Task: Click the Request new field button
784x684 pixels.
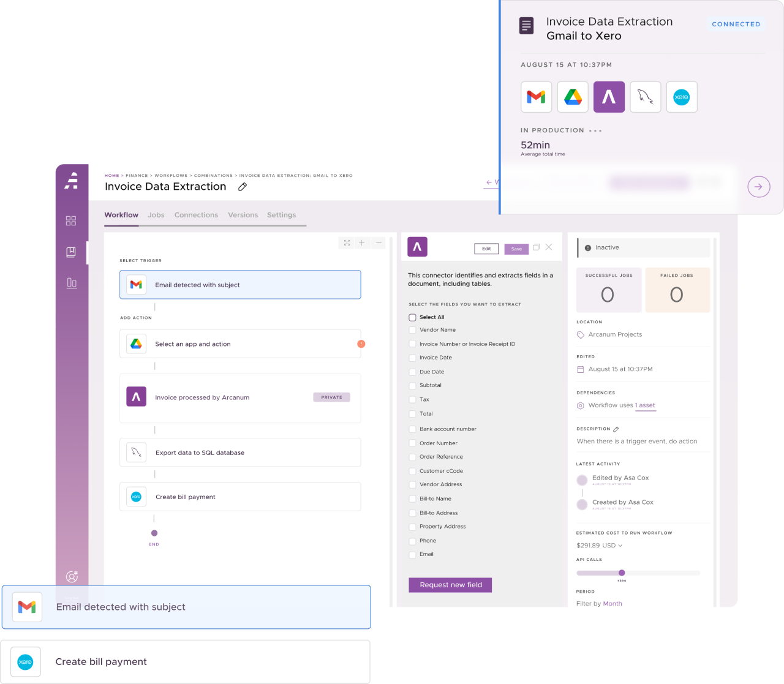Action: [450, 585]
